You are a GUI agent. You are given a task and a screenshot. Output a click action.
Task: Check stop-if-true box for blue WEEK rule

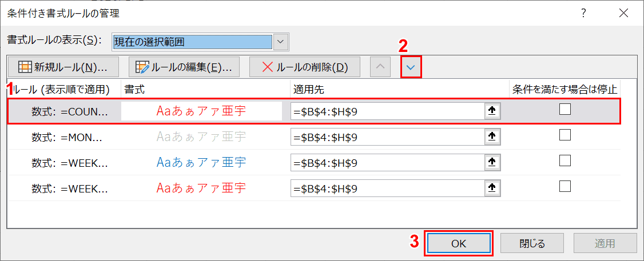565,160
